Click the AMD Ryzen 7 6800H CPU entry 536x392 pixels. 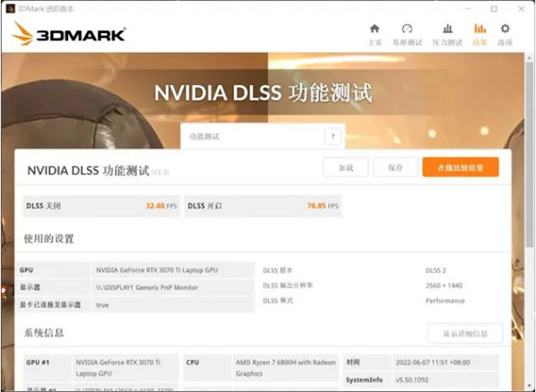point(260,367)
